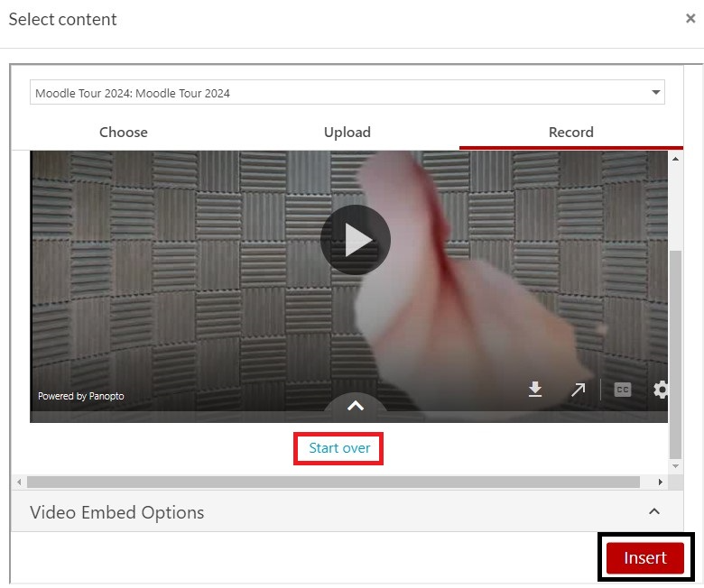Click the Start over link
Screen dimensions: 704x588
[339, 448]
